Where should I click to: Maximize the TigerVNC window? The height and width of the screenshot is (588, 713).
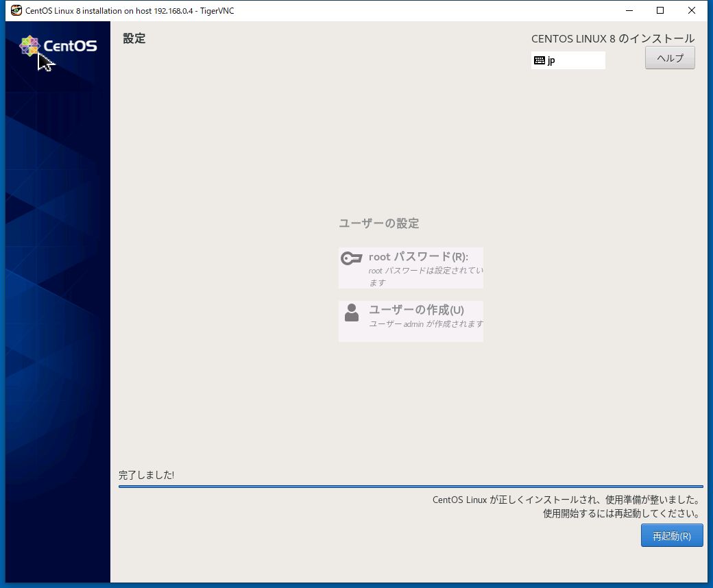click(x=660, y=10)
